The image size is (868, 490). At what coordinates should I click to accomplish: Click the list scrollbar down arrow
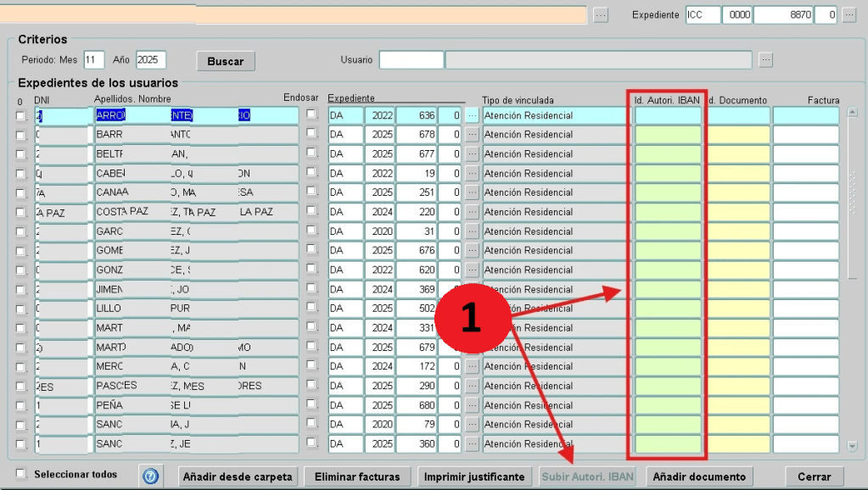point(853,446)
